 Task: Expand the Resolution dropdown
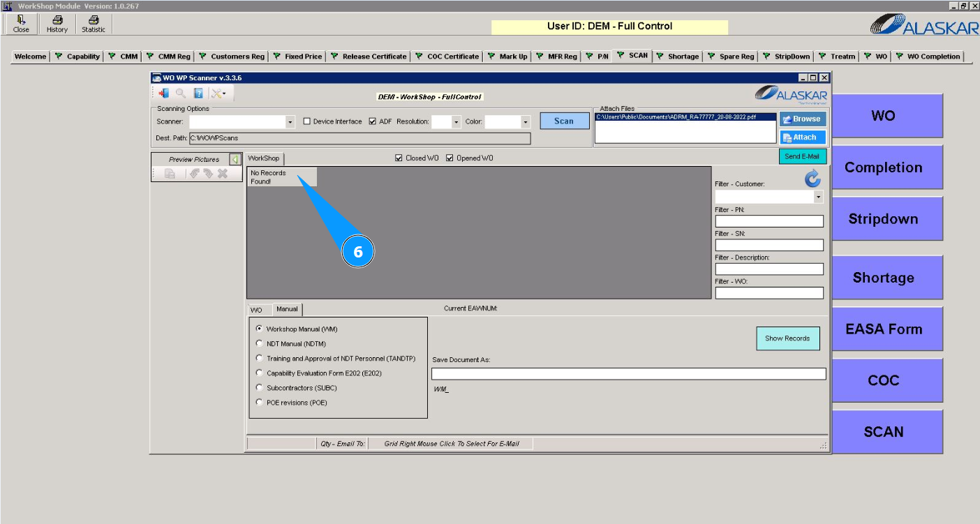[456, 122]
